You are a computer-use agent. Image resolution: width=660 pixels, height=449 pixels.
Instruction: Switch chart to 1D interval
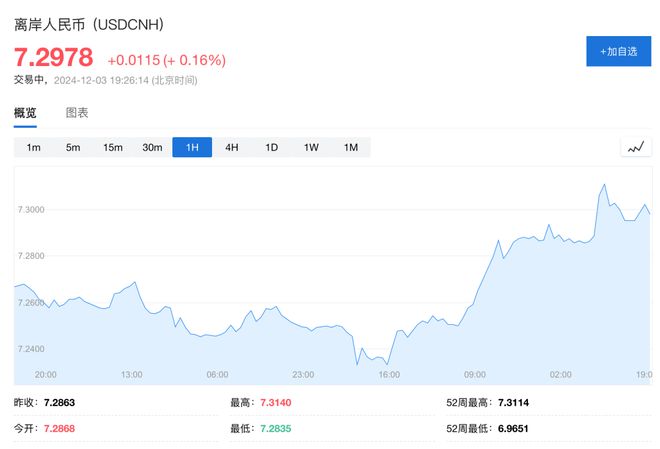(271, 147)
